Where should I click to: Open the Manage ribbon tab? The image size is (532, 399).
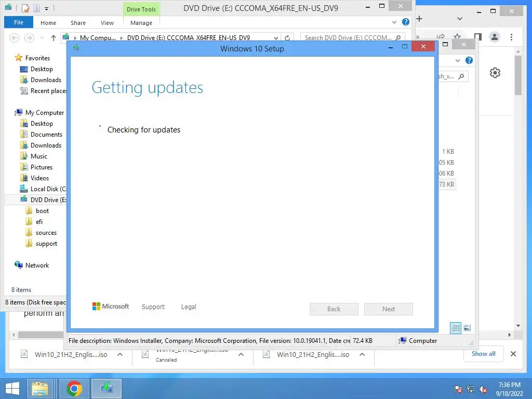tap(141, 23)
